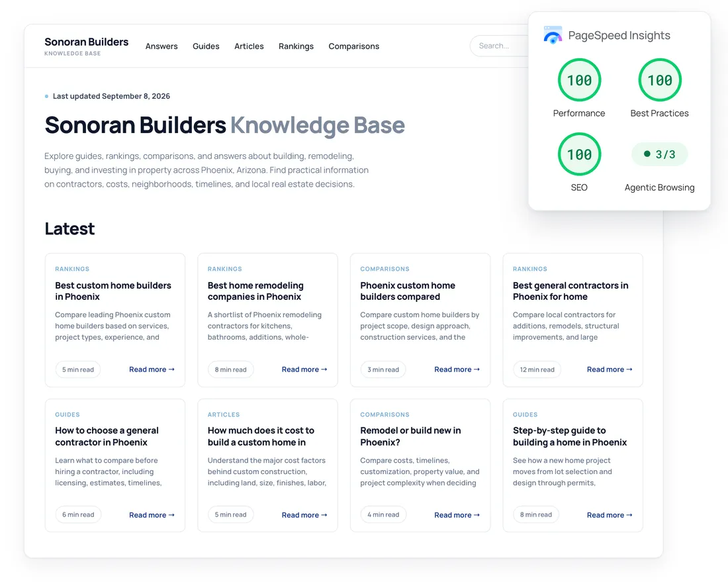Click 'Last updated September 8, 2026' text
The width and height of the screenshot is (728, 582).
pyautogui.click(x=111, y=96)
